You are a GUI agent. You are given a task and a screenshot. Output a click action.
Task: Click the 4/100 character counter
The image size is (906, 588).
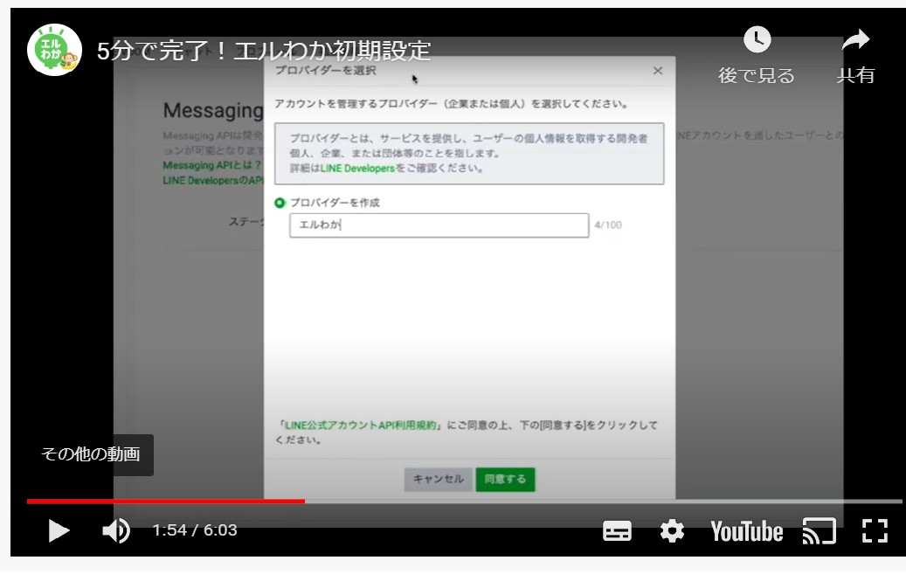coord(608,225)
